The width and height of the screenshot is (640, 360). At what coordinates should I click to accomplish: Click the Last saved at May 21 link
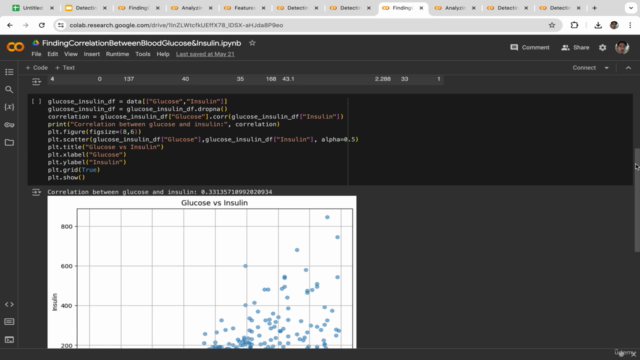pyautogui.click(x=205, y=54)
